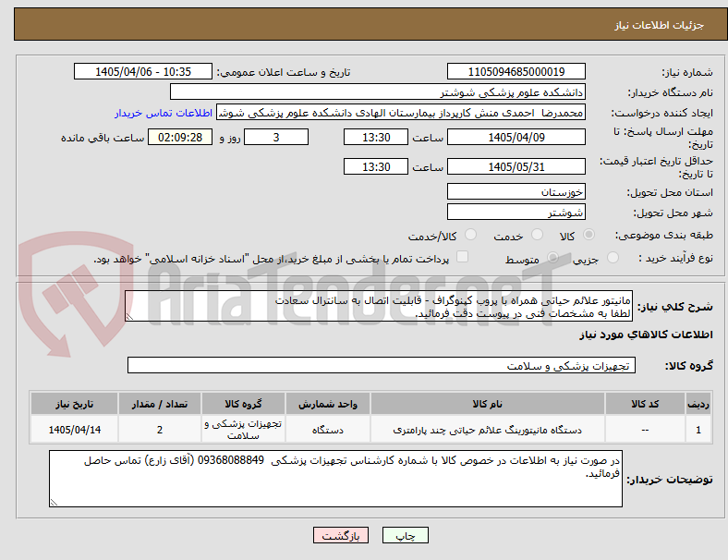Click the need date cell 1405/04/14
Image resolution: width=728 pixels, height=560 pixels.
click(x=74, y=430)
